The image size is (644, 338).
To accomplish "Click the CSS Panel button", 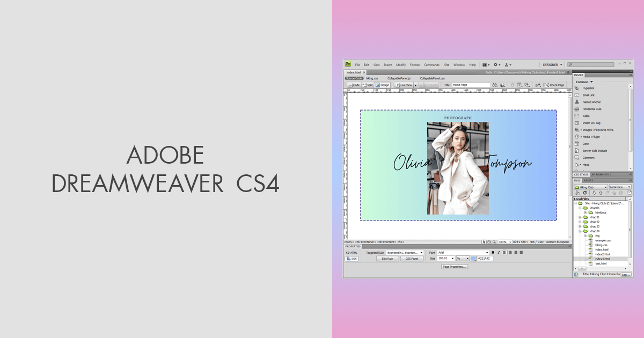I will point(412,259).
